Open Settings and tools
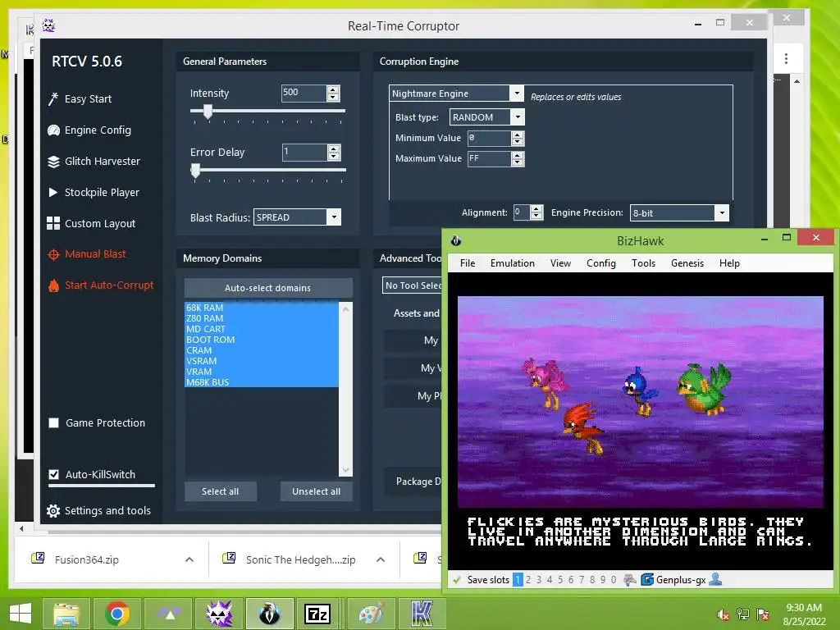The height and width of the screenshot is (630, 840). click(98, 510)
